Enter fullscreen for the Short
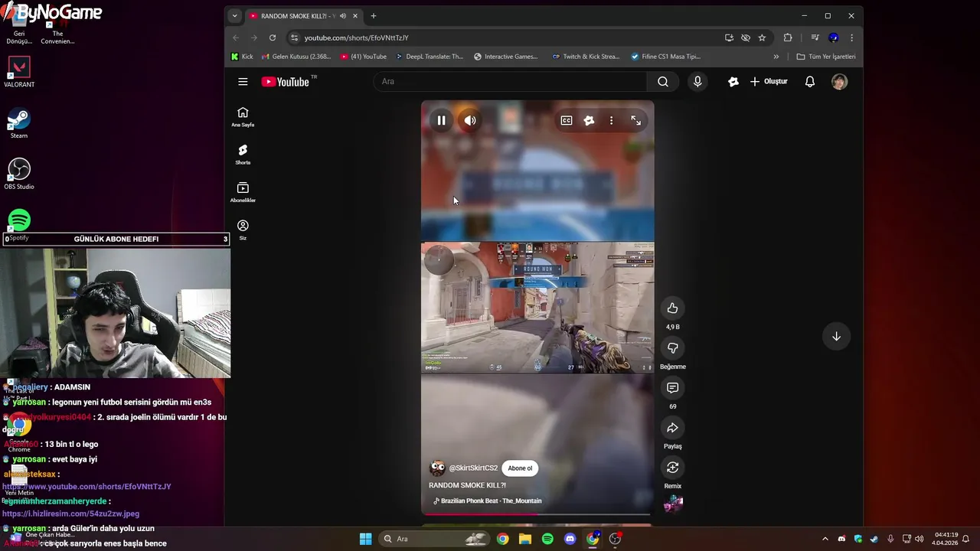980x551 pixels. (x=635, y=120)
